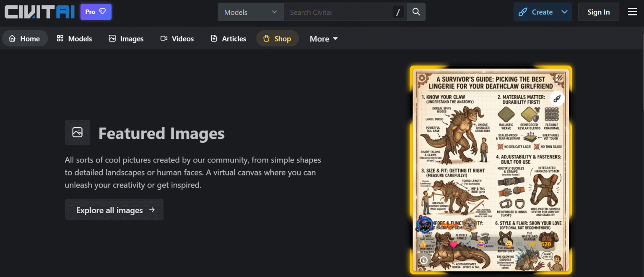Click the hexagonal badge next to kftiger
The height and width of the screenshot is (277, 644).
pyautogui.click(x=470, y=225)
